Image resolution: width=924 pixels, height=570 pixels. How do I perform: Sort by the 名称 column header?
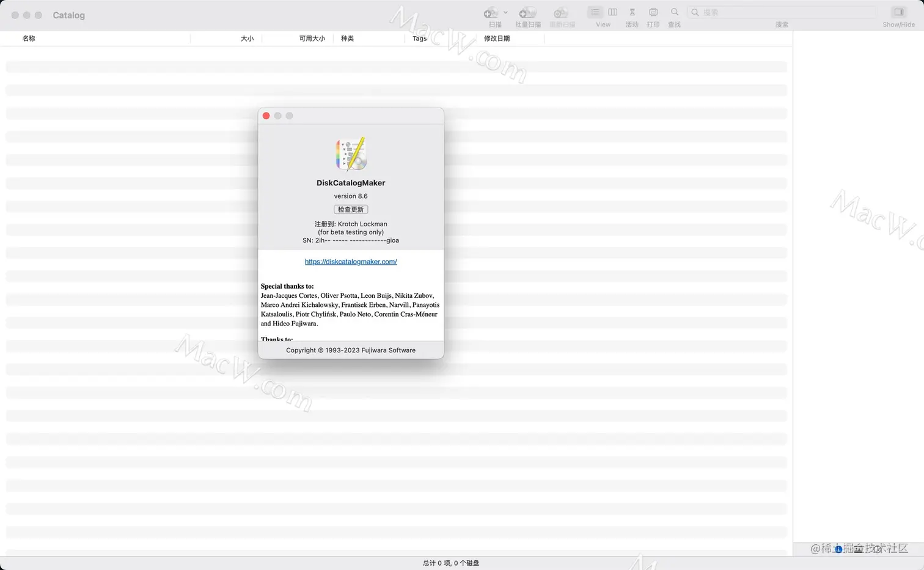(x=29, y=39)
